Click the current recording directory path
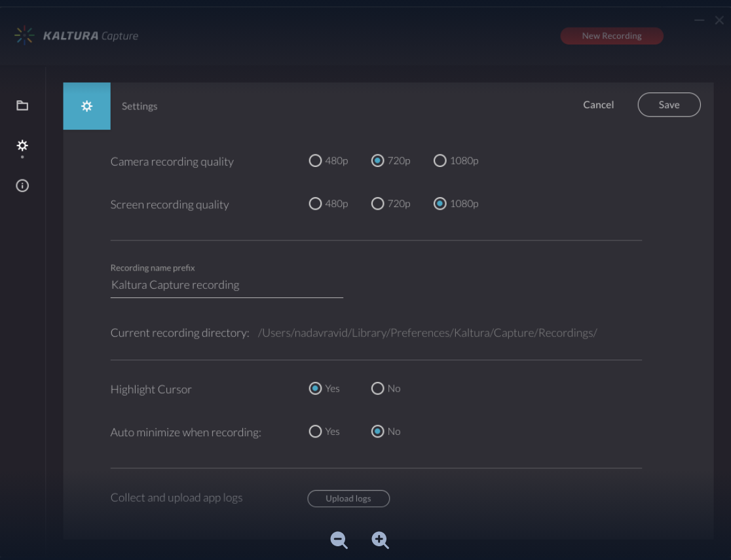 click(428, 333)
